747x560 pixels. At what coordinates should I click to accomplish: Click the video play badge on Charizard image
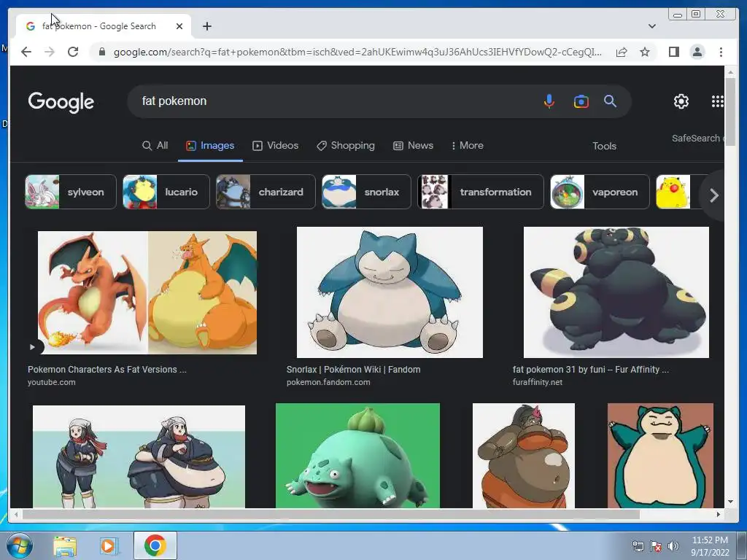[32, 347]
